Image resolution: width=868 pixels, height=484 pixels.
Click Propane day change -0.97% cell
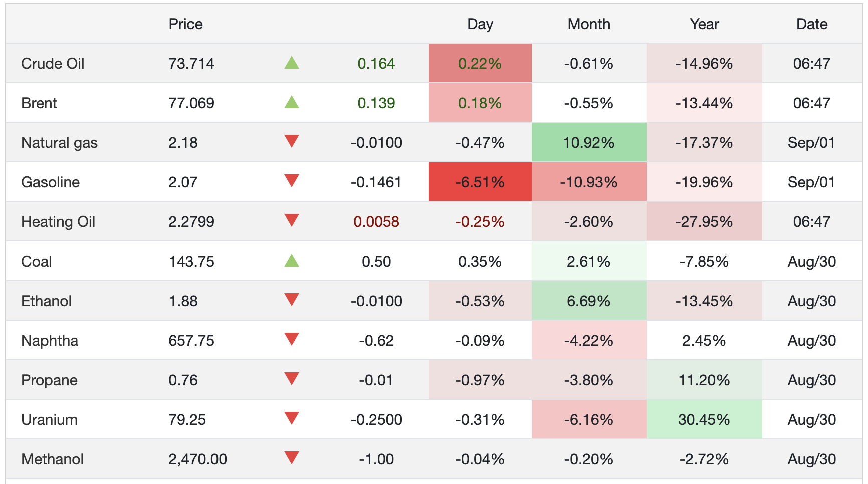click(480, 380)
